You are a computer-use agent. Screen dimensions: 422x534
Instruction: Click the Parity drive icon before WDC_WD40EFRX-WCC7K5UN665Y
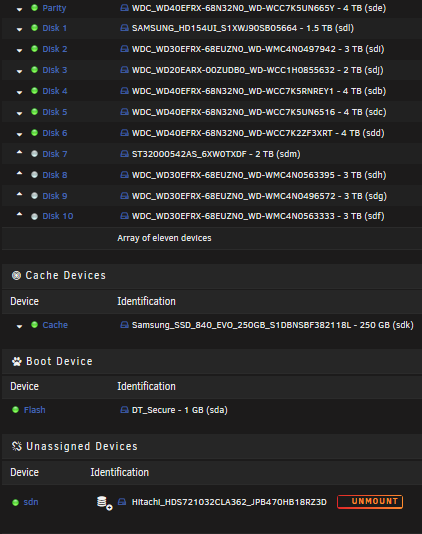(x=124, y=8)
